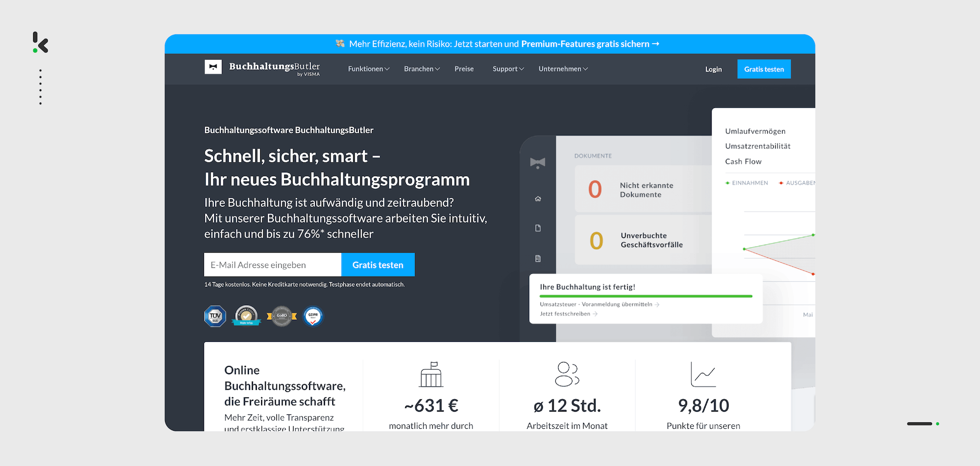The width and height of the screenshot is (980, 466).
Task: Open the Preise page
Action: point(464,69)
